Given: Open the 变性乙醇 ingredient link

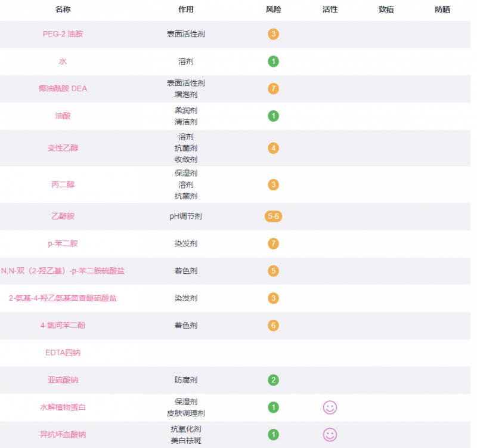Looking at the screenshot, I should (x=63, y=148).
